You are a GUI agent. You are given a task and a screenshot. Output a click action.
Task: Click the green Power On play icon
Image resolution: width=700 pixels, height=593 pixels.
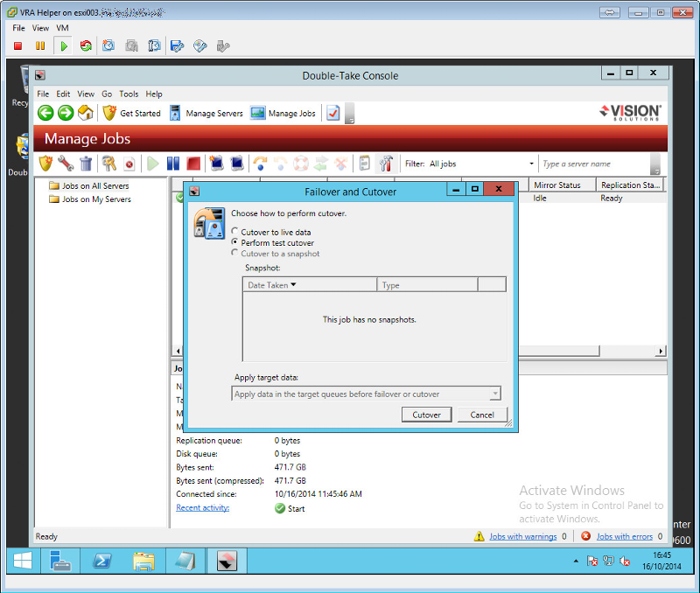pyautogui.click(x=64, y=46)
